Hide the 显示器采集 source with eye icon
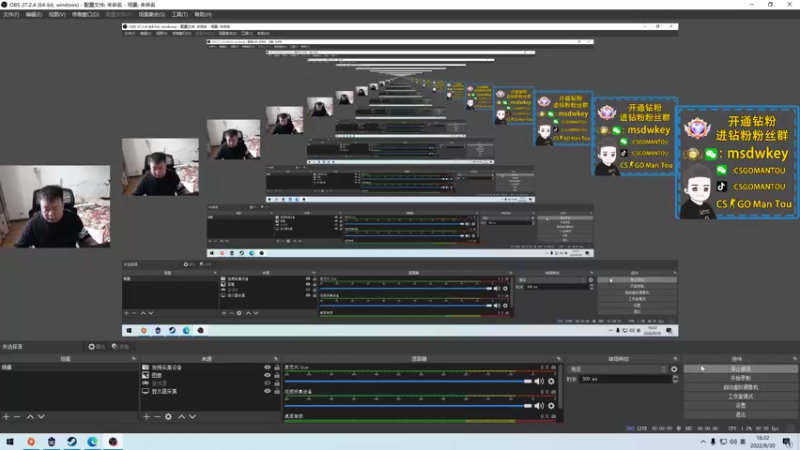The image size is (800, 450). [267, 391]
